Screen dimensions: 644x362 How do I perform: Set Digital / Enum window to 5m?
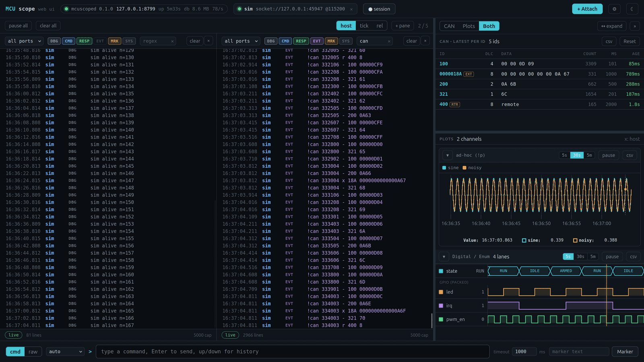[593, 257]
